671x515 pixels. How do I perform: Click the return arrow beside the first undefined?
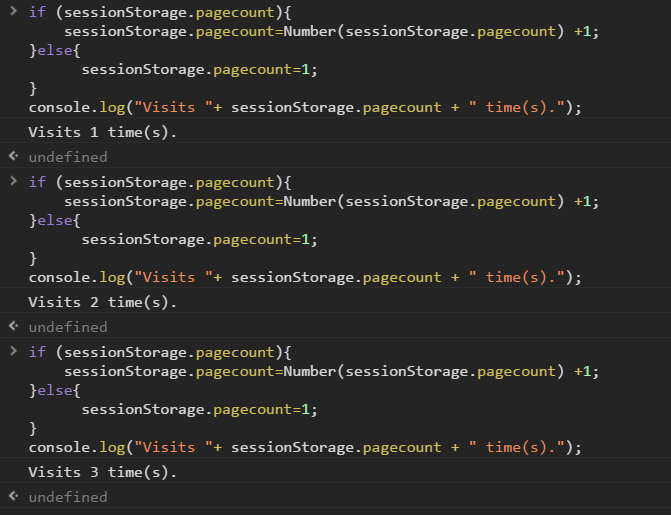(13, 157)
